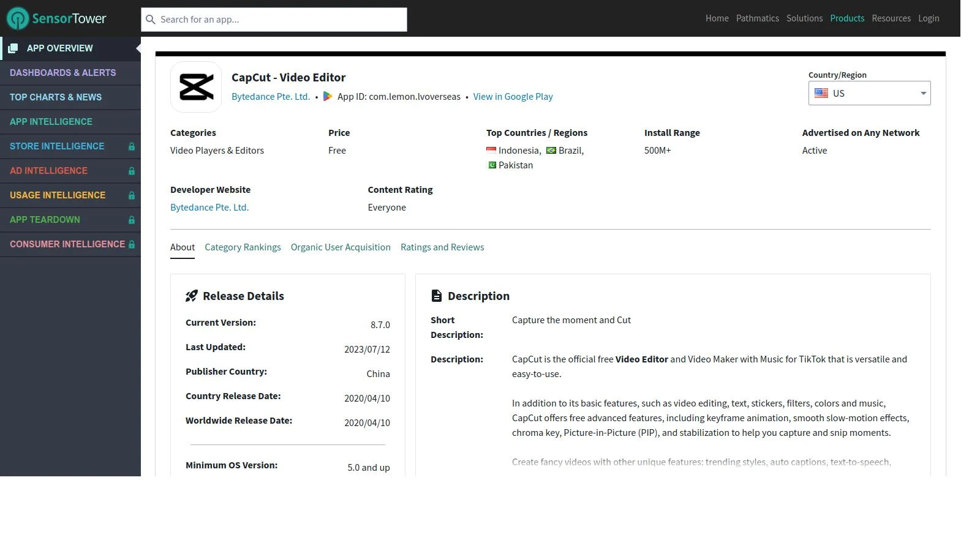980x551 pixels.
Task: Click the Usage Intelligence lock icon
Action: [x=131, y=195]
